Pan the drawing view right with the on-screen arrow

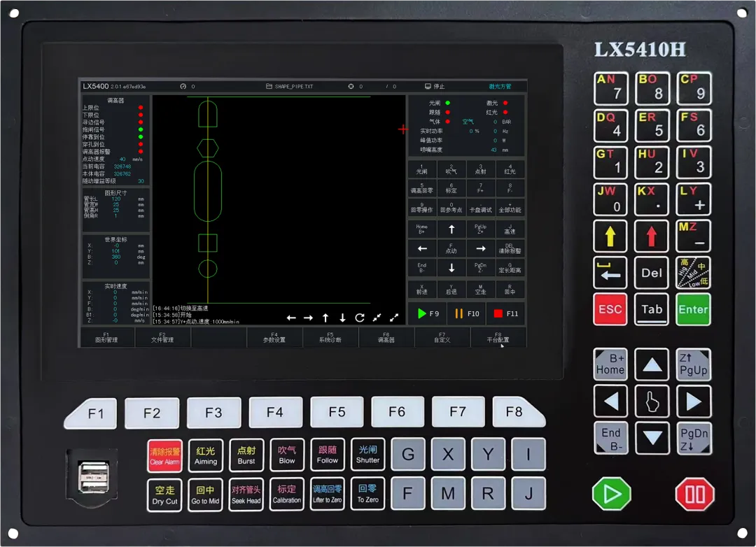(308, 318)
